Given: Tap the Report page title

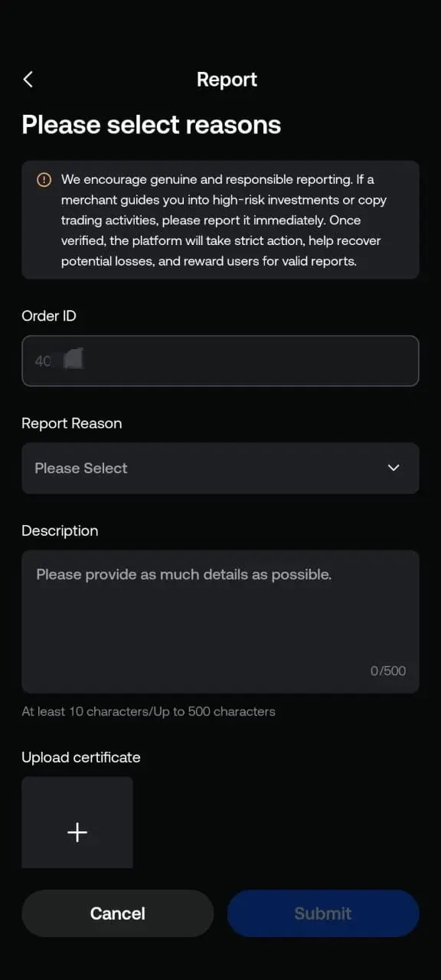Looking at the screenshot, I should pyautogui.click(x=227, y=80).
